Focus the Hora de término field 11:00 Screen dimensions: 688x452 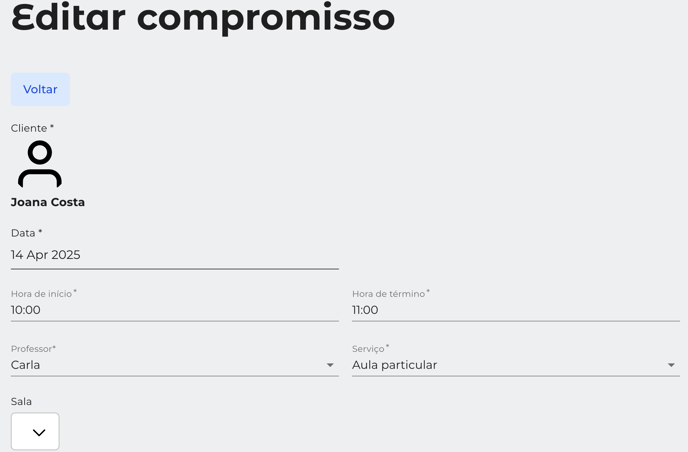pos(516,310)
